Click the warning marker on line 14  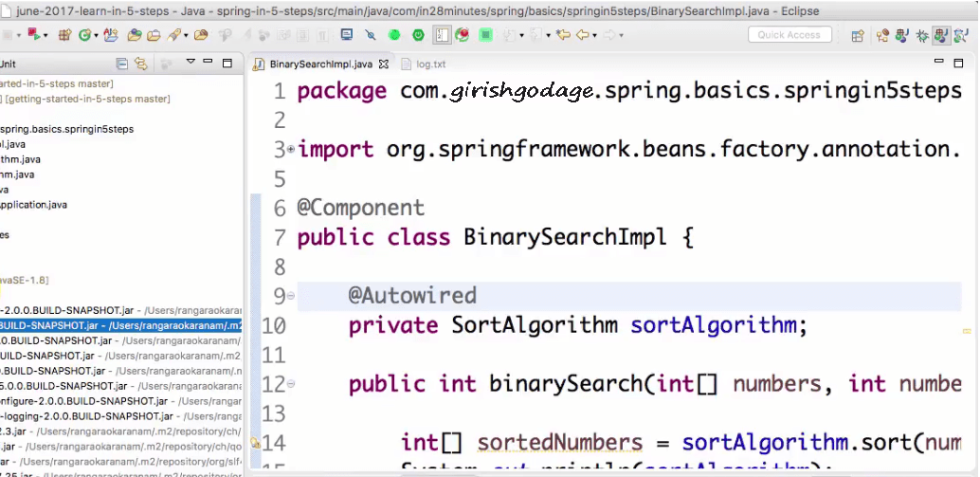click(x=255, y=443)
